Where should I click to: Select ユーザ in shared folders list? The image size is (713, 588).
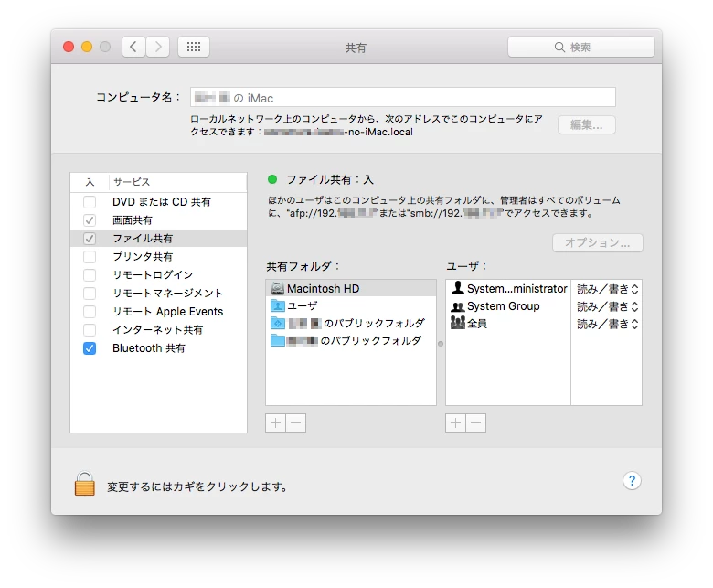pos(351,305)
